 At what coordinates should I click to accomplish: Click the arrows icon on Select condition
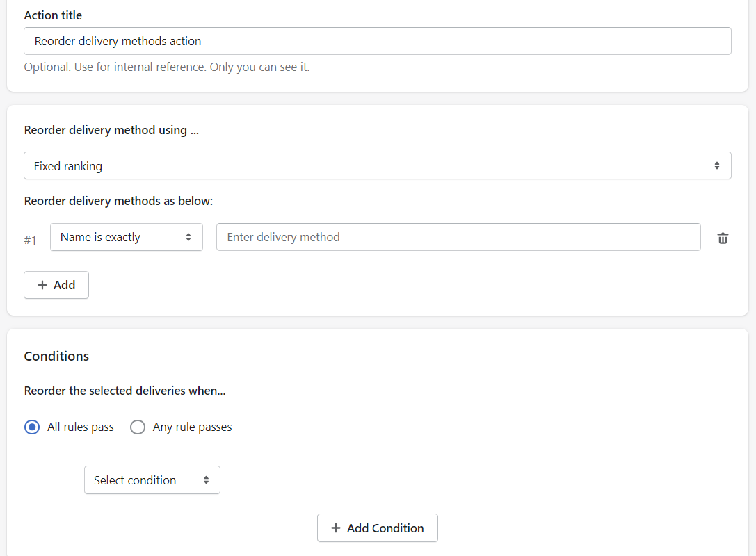[206, 480]
